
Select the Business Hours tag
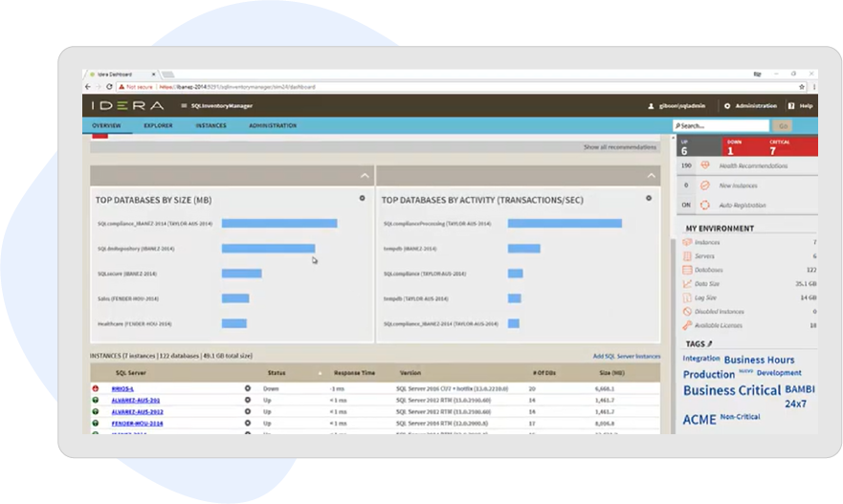click(x=759, y=360)
